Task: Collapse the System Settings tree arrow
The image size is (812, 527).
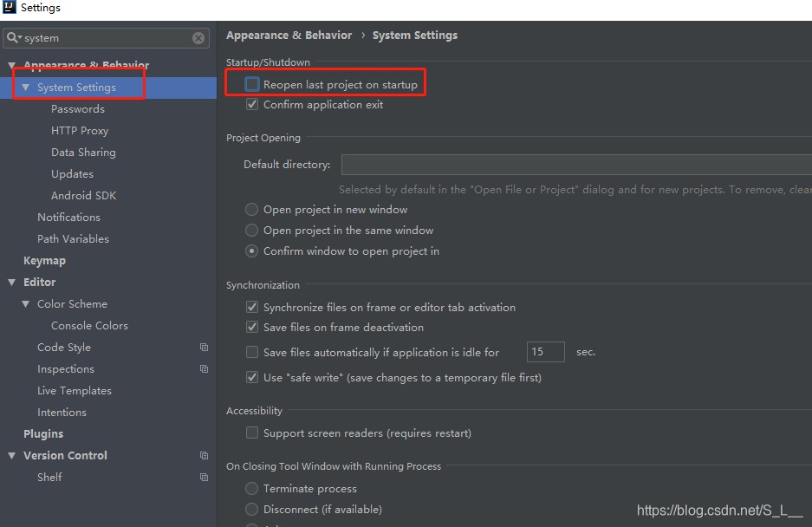Action: click(25, 88)
